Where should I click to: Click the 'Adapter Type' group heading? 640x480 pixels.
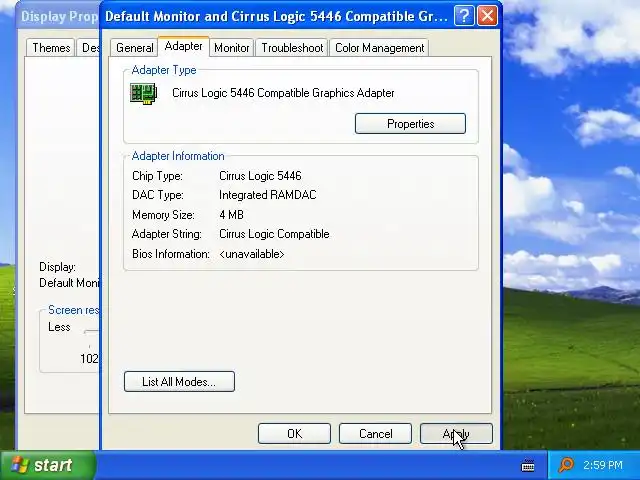(x=164, y=70)
